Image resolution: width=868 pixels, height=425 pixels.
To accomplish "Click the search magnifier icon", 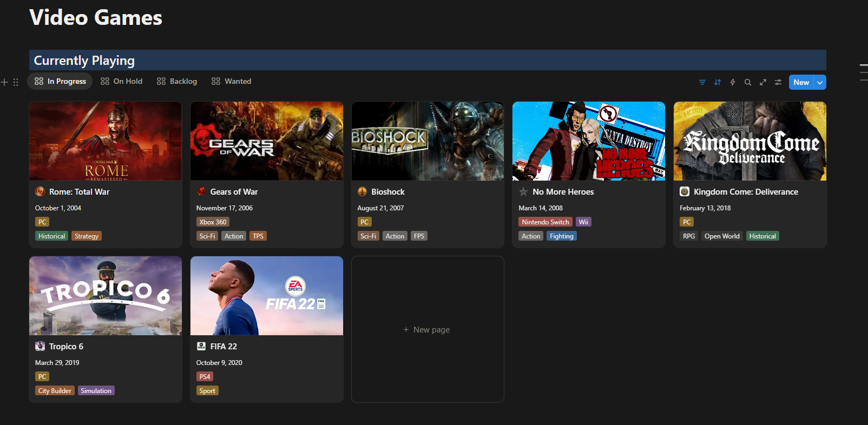I will (747, 82).
